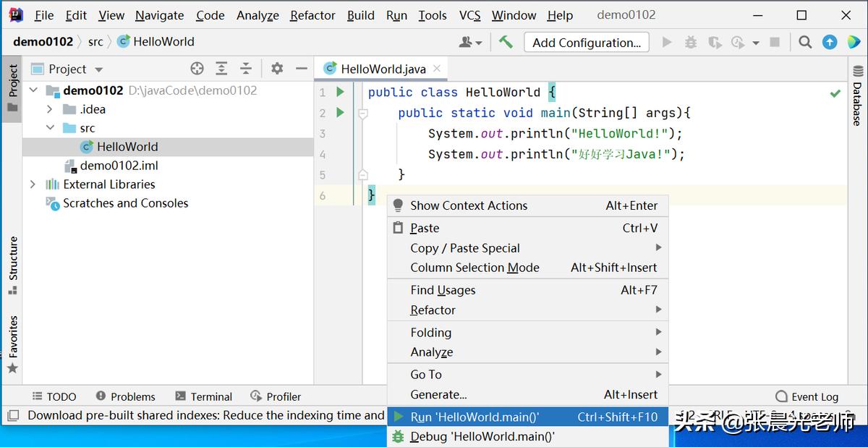
Task: Click the locate file target icon in Project panel
Action: pos(197,69)
